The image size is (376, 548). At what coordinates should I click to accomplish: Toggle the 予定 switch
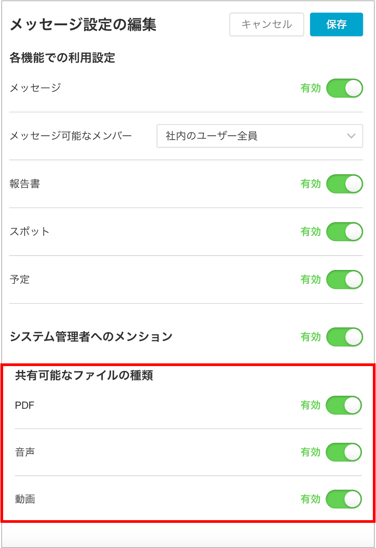[x=345, y=279]
